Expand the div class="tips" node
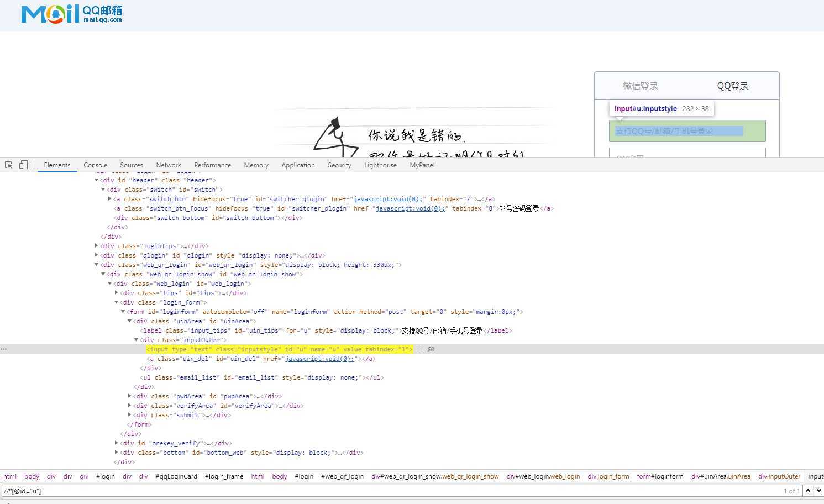 116,293
